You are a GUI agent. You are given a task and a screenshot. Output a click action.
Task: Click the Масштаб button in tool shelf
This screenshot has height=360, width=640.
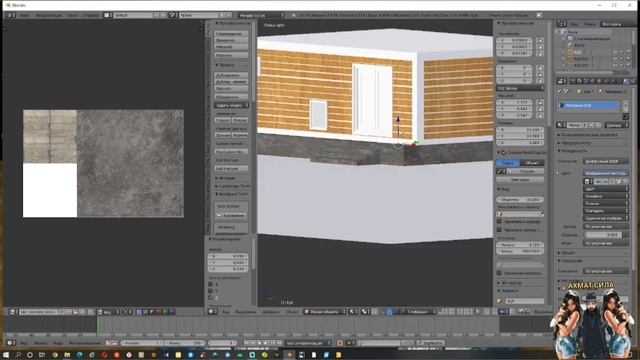(231, 47)
